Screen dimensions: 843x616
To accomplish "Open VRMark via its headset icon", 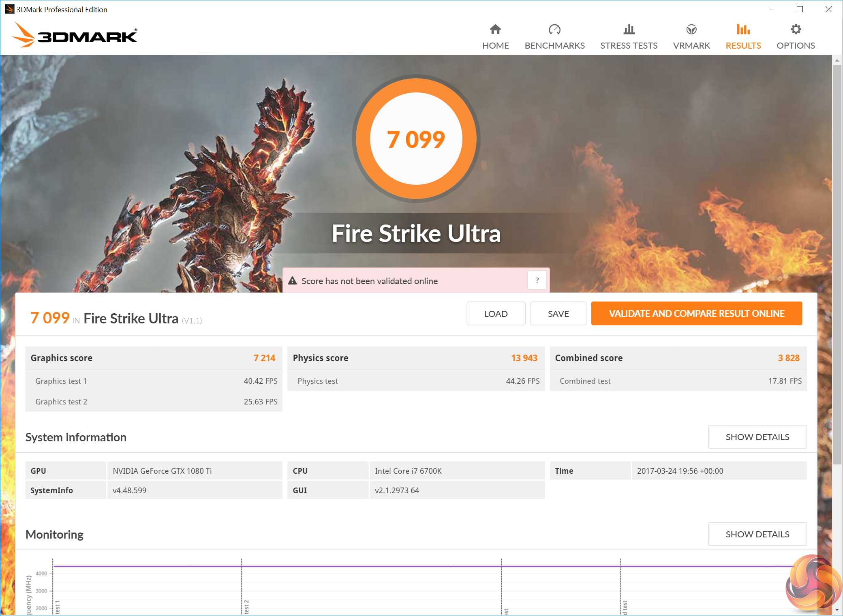I will coord(691,29).
